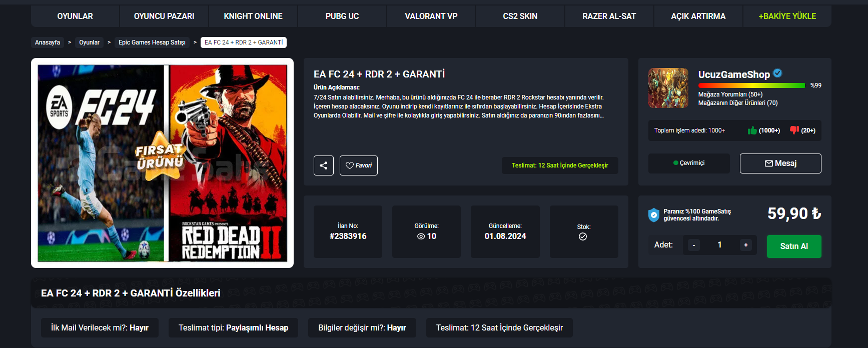Click the red thumbs-down (20+) icon

pyautogui.click(x=794, y=130)
